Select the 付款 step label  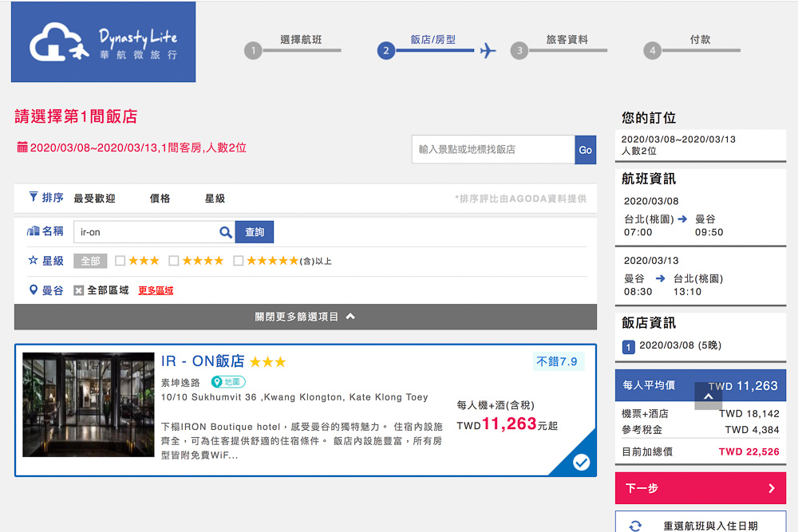tap(701, 39)
